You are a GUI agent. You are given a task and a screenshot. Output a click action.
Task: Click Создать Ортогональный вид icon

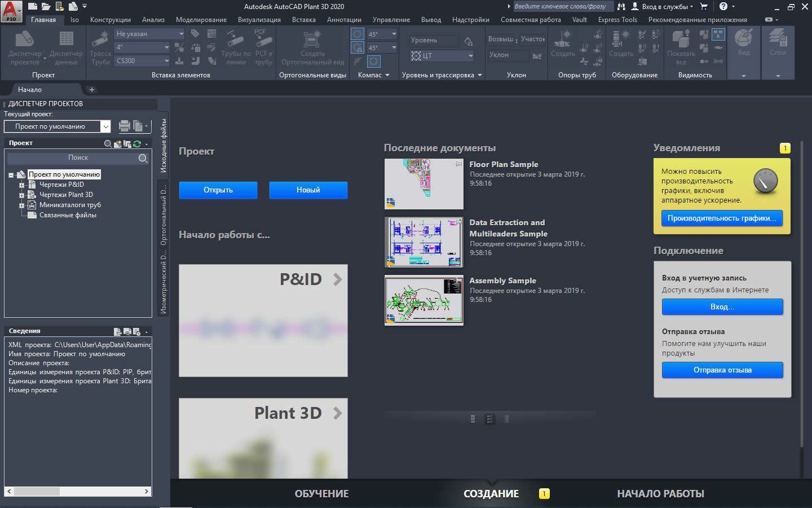point(312,47)
